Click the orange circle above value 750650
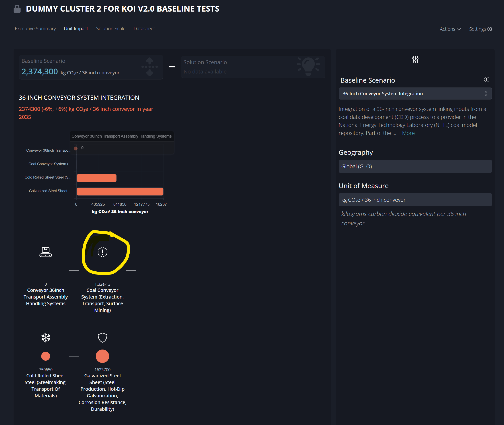The height and width of the screenshot is (425, 504). pyautogui.click(x=46, y=356)
